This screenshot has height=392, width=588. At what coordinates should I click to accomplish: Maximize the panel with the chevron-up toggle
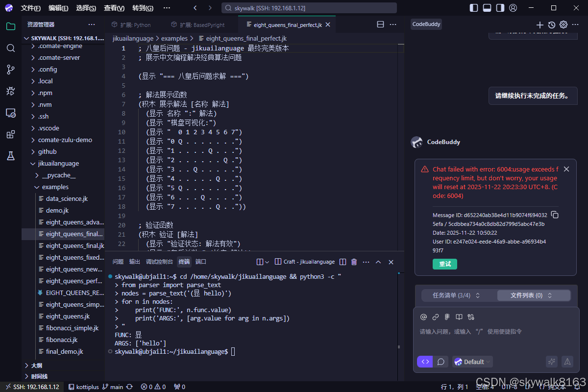click(x=378, y=262)
